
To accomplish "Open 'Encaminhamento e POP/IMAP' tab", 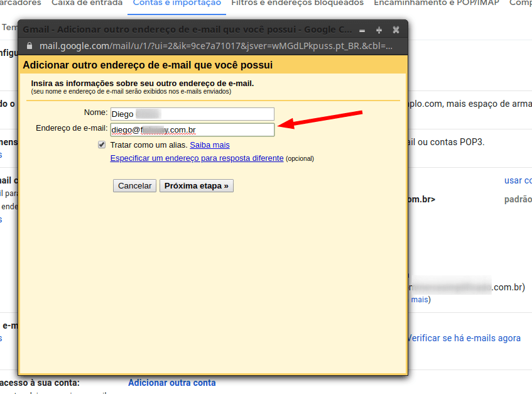I will [x=437, y=3].
